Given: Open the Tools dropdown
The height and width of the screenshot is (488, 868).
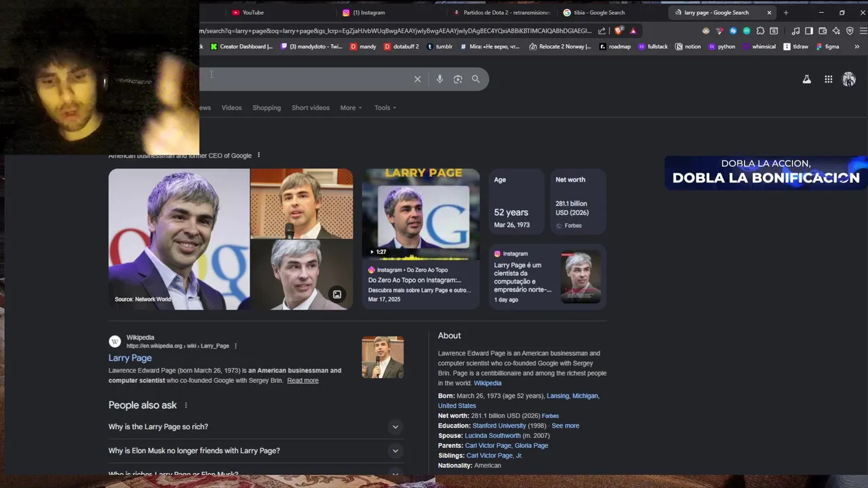Looking at the screenshot, I should pyautogui.click(x=385, y=108).
